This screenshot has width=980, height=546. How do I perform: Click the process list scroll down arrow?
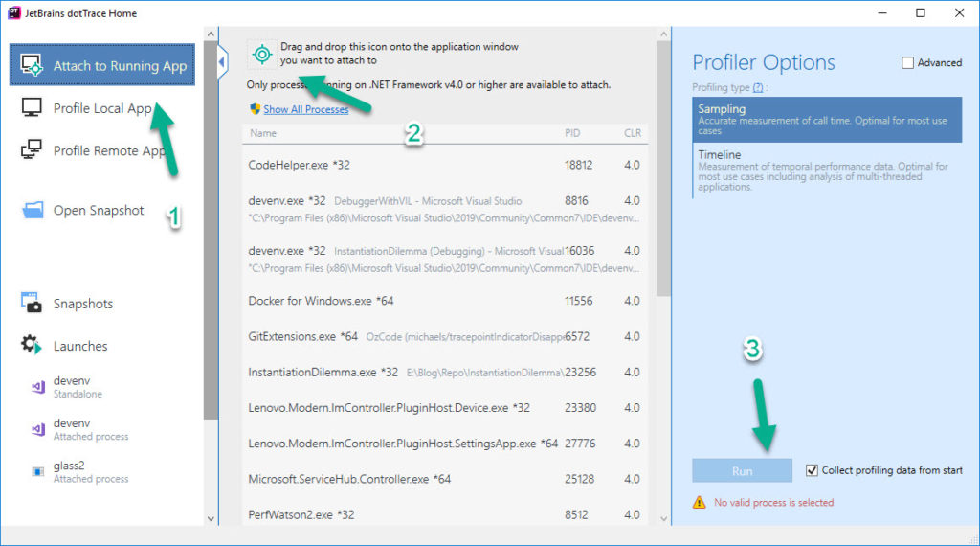tap(664, 518)
